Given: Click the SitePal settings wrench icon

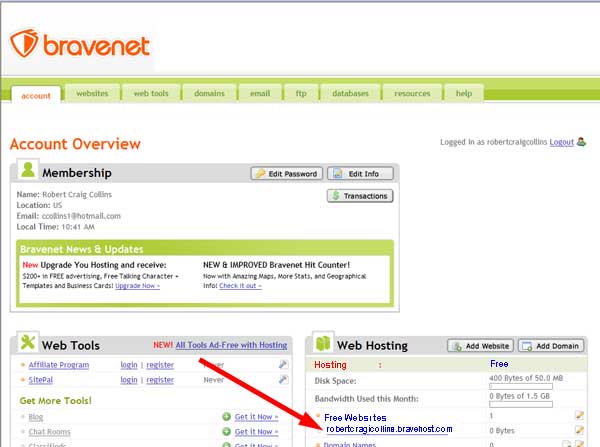Looking at the screenshot, I should 283,379.
